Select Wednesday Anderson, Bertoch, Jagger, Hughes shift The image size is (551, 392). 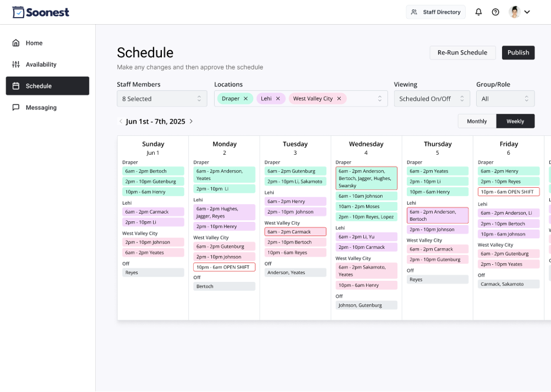coord(367,178)
